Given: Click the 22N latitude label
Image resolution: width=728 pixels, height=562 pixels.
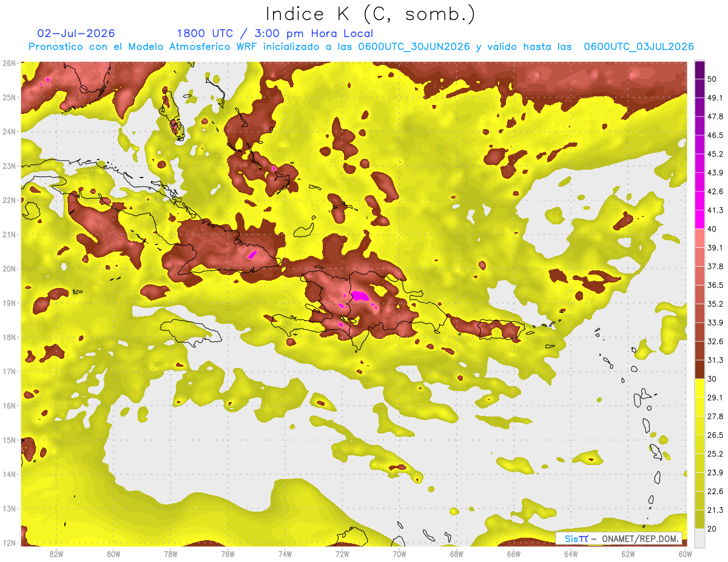Looking at the screenshot, I should click(x=8, y=200).
